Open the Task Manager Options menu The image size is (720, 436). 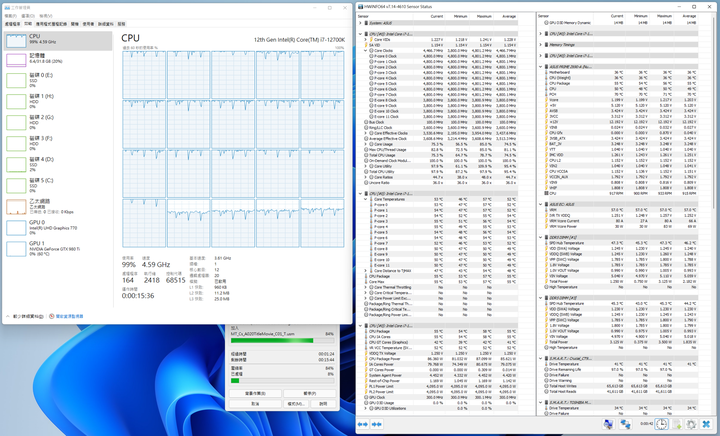28,16
